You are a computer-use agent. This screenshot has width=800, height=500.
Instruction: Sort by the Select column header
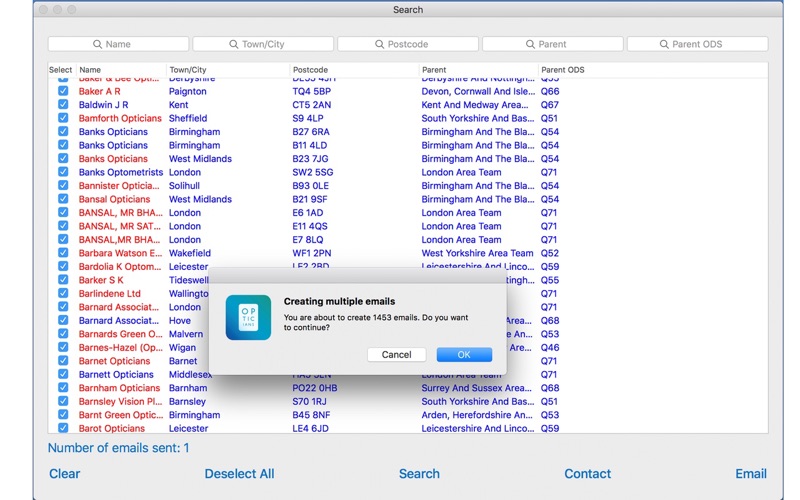[x=60, y=70]
